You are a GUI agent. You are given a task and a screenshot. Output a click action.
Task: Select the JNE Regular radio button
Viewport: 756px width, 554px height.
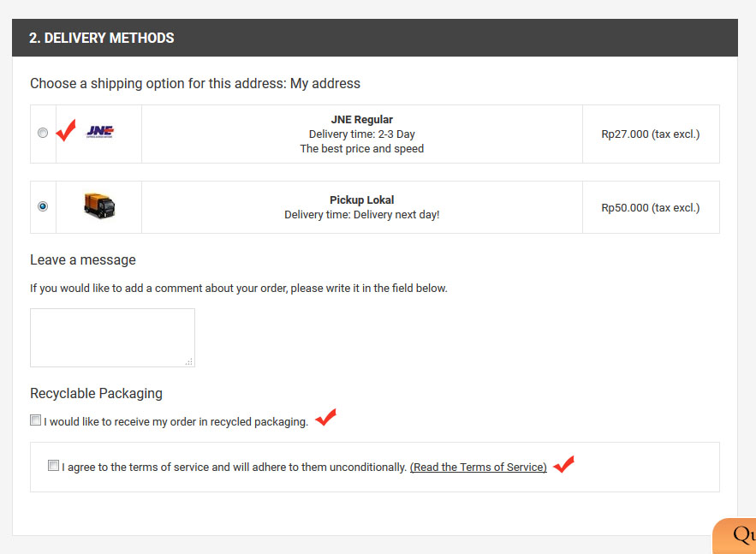pyautogui.click(x=43, y=133)
